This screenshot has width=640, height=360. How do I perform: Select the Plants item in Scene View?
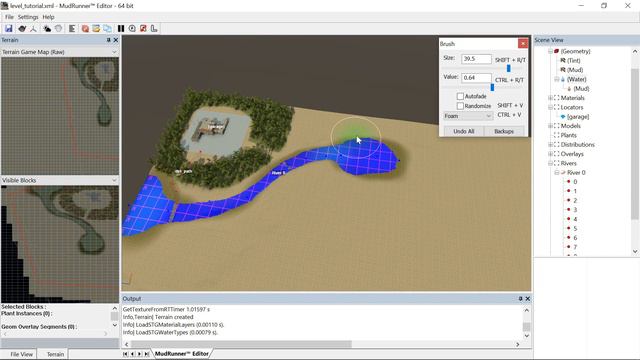(568, 136)
